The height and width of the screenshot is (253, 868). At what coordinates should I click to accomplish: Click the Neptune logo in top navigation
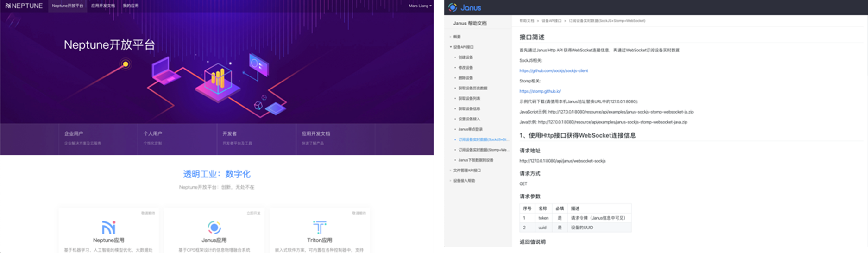pos(24,6)
